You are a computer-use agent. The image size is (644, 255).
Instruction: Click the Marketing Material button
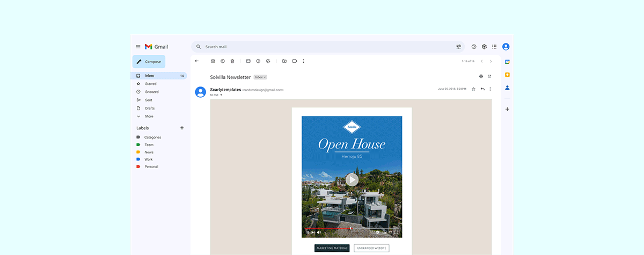point(332,248)
